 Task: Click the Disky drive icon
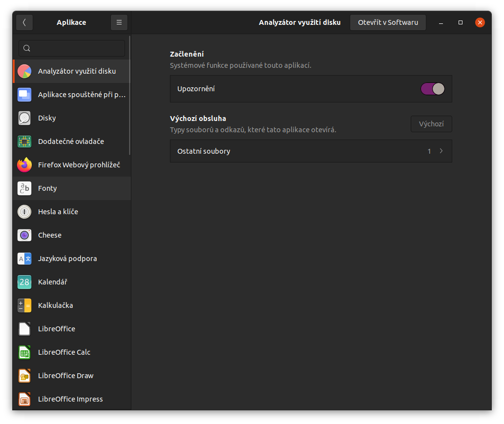click(24, 118)
